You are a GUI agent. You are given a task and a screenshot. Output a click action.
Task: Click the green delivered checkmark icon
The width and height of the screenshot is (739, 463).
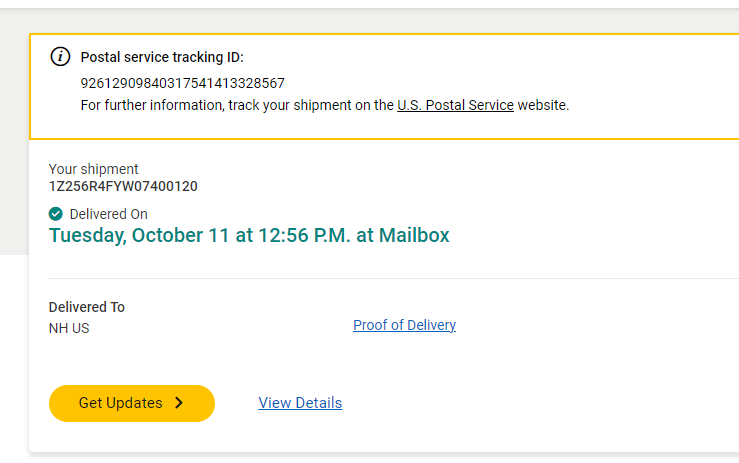pos(56,214)
